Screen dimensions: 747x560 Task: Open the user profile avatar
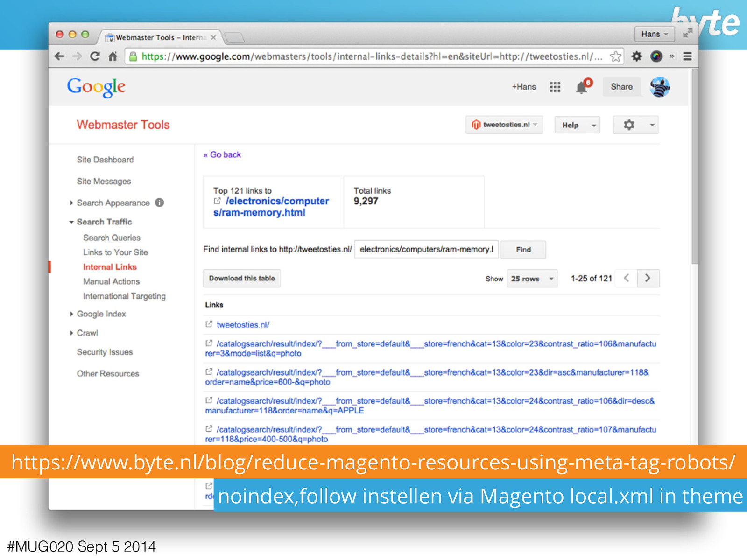pyautogui.click(x=660, y=87)
